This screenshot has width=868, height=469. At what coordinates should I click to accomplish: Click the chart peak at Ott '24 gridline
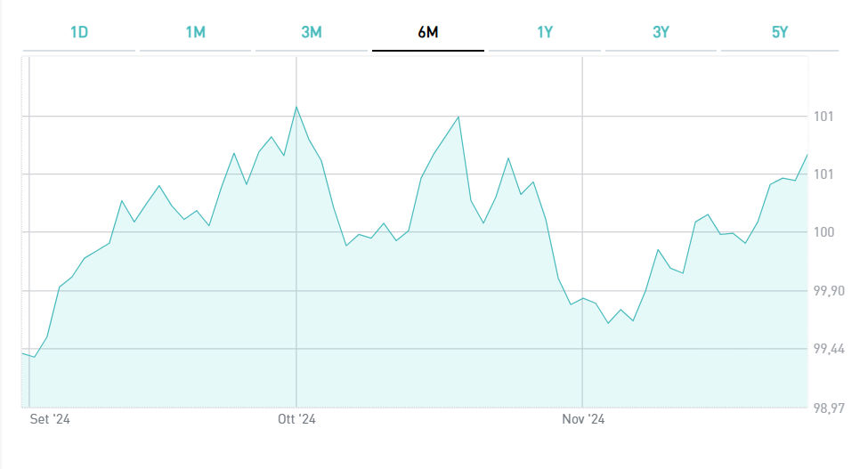click(x=296, y=108)
